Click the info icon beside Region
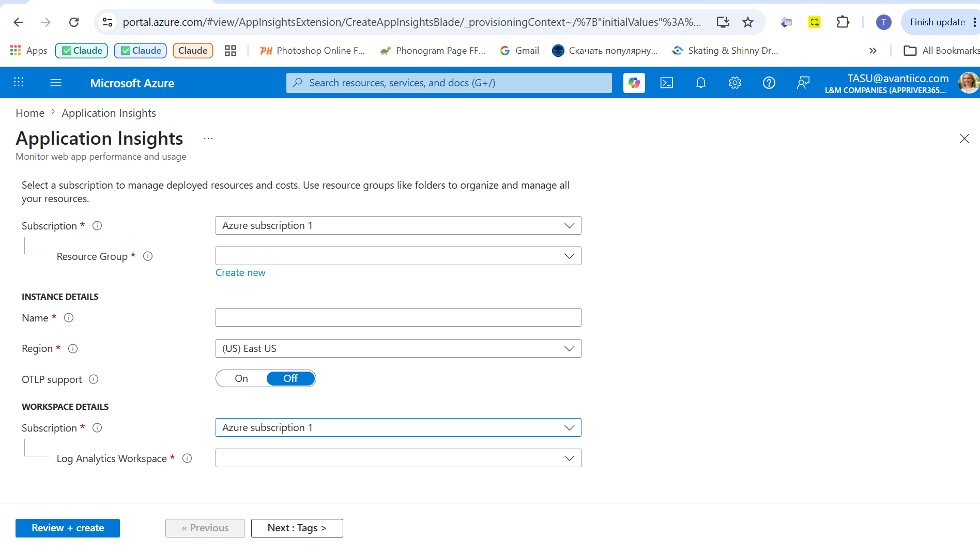 tap(73, 349)
